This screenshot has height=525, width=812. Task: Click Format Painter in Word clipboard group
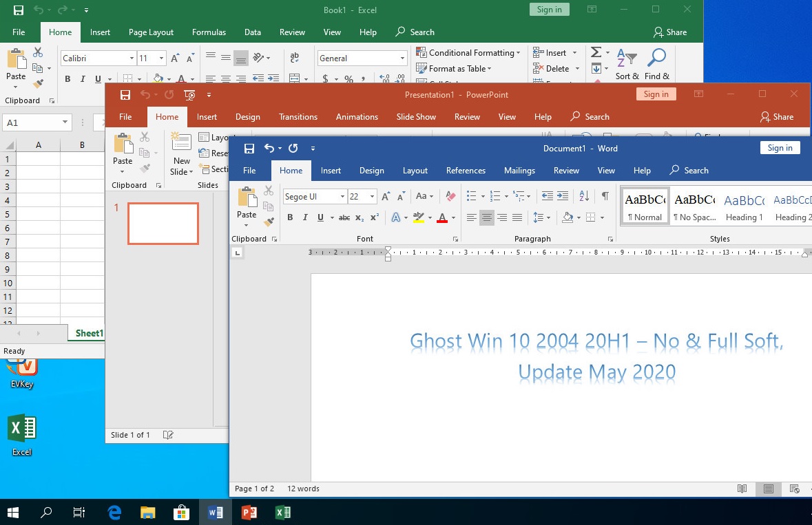268,222
